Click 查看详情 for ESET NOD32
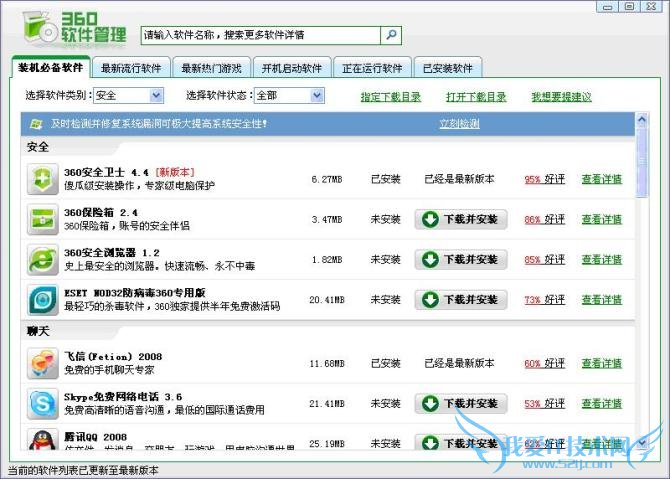Viewport: 670px width, 479px height. (602, 300)
